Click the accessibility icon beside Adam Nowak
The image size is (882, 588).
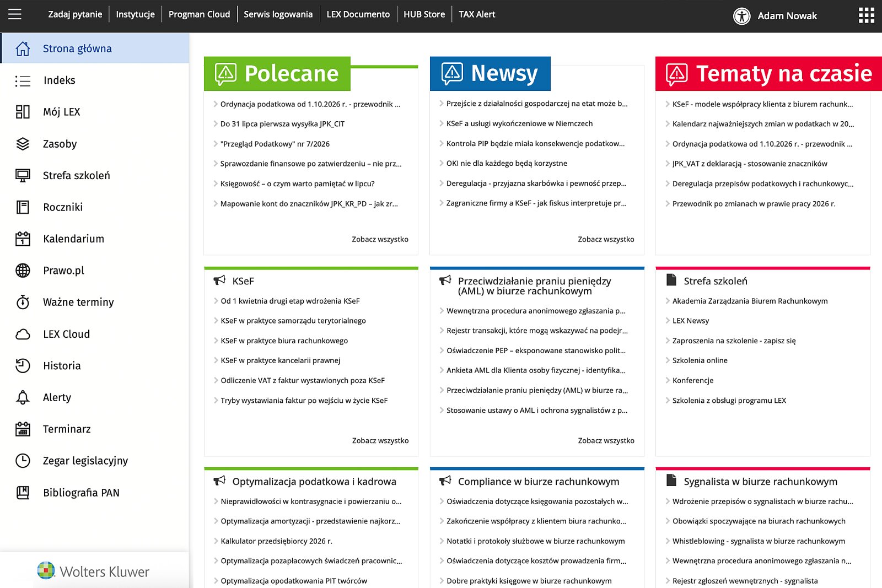tap(741, 16)
